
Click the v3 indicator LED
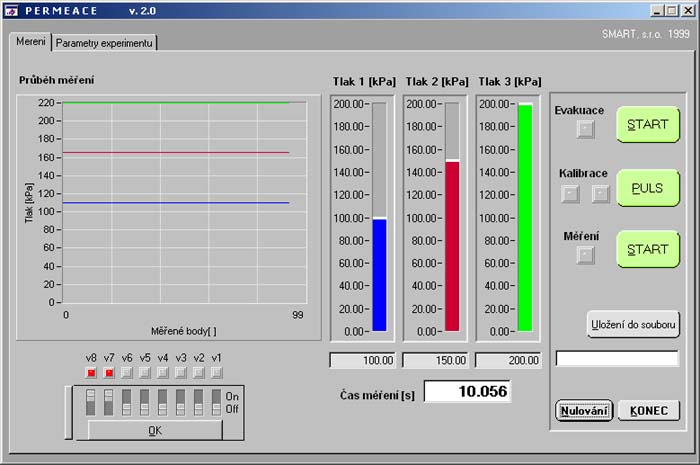click(x=181, y=373)
